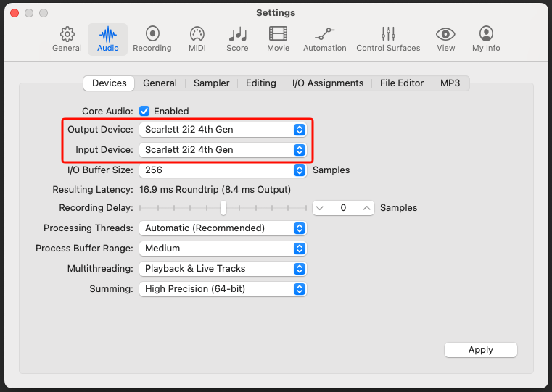Screen dimensions: 552x392
Task: Open My Info profile icon
Action: tap(486, 34)
